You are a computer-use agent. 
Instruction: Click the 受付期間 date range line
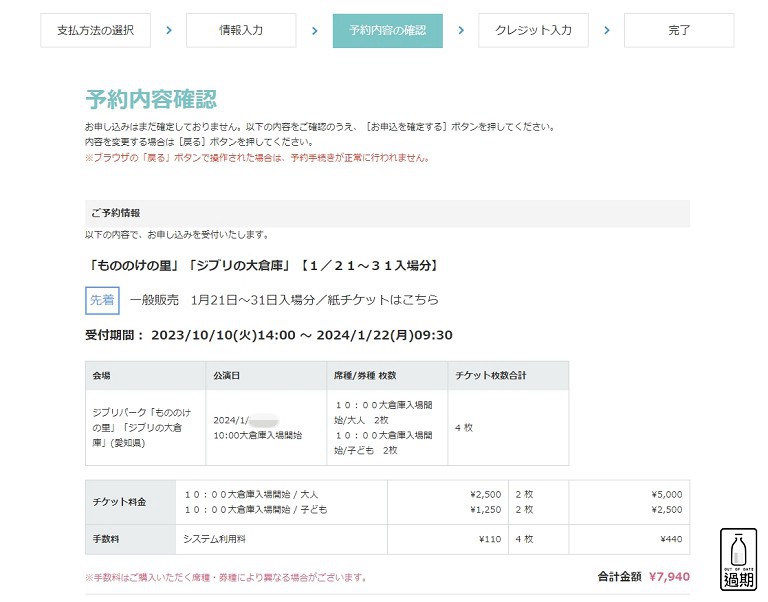pyautogui.click(x=269, y=335)
